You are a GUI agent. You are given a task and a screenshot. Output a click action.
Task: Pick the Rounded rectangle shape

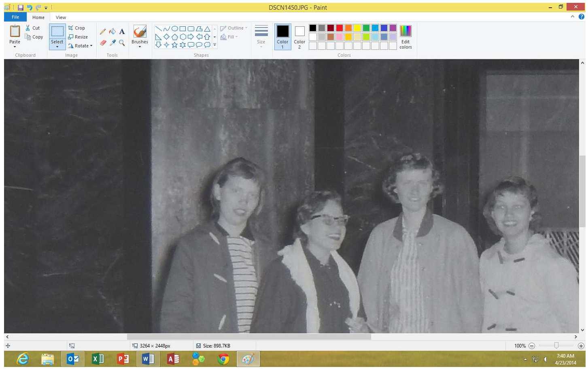coord(191,29)
